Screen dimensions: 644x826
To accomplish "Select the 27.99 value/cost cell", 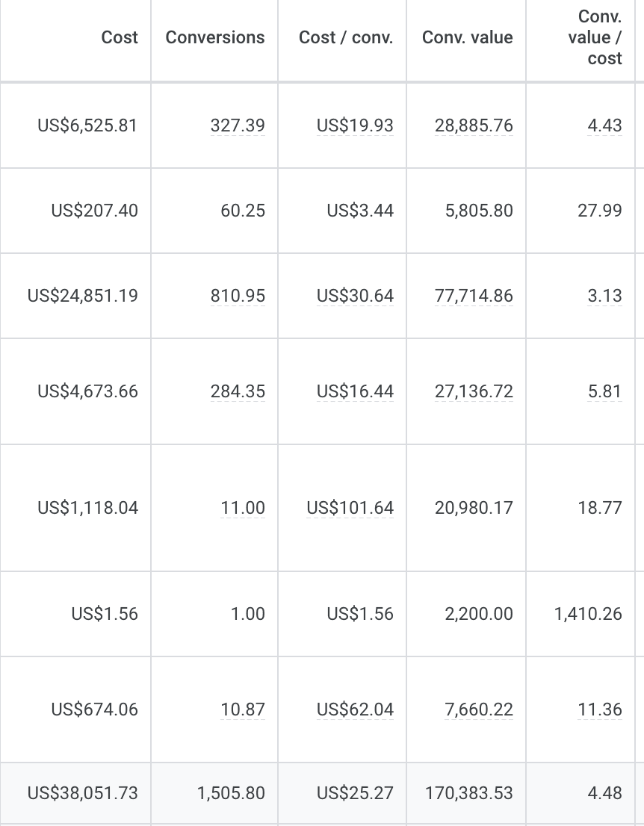I will (x=600, y=210).
